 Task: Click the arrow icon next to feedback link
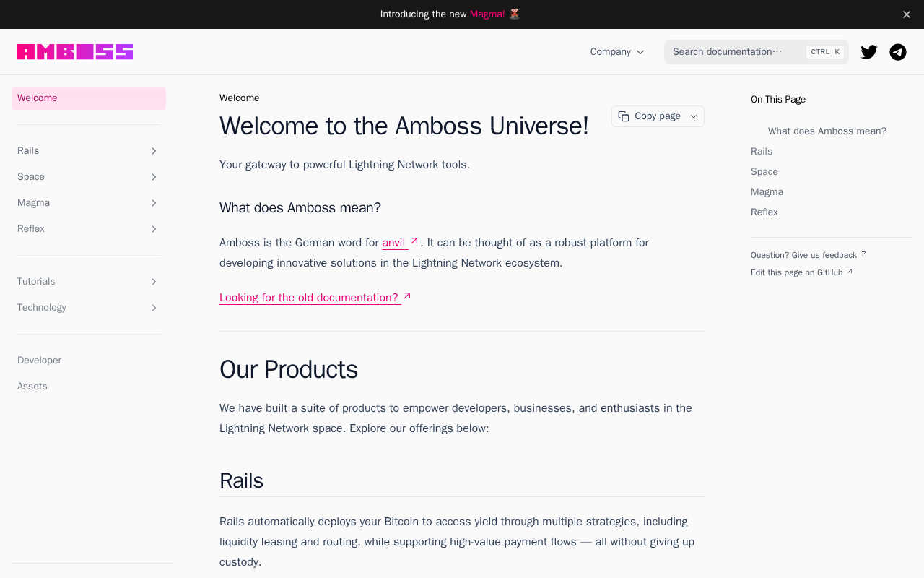[x=864, y=254]
